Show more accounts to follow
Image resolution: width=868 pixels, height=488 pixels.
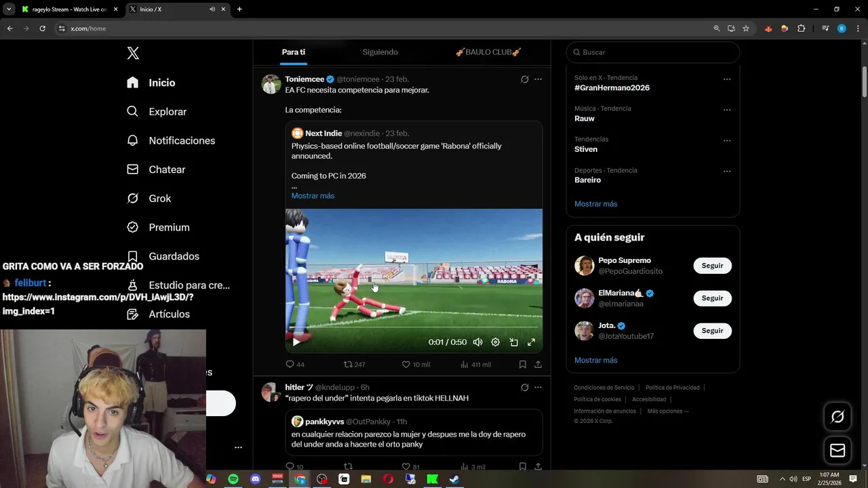click(x=596, y=361)
